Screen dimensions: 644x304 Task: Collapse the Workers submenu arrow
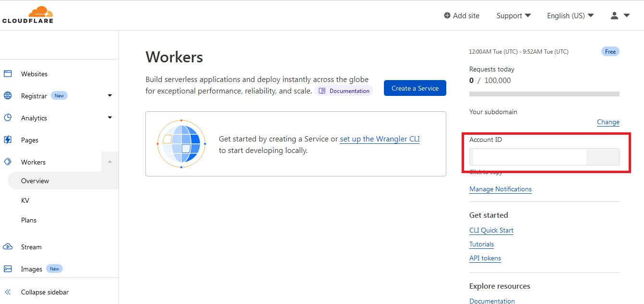pyautogui.click(x=110, y=162)
